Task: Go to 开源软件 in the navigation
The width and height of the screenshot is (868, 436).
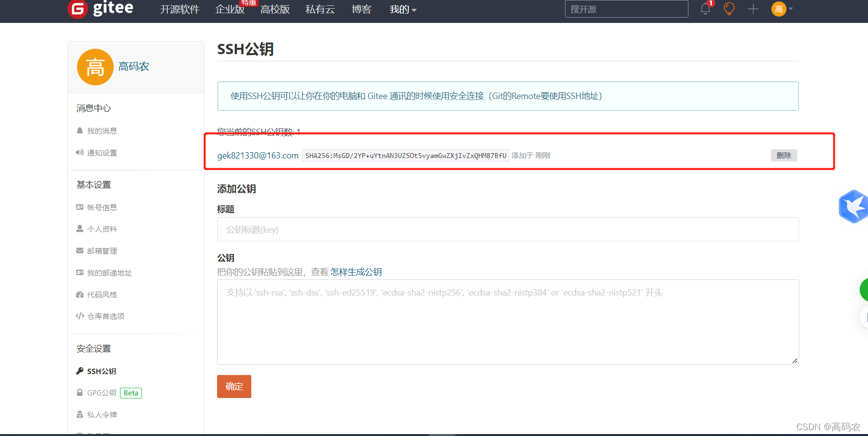Action: (180, 9)
